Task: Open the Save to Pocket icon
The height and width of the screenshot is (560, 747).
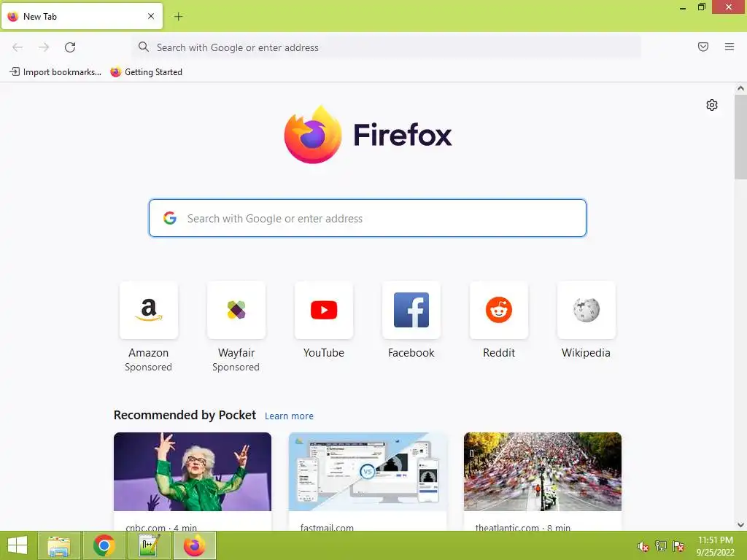Action: [x=703, y=47]
